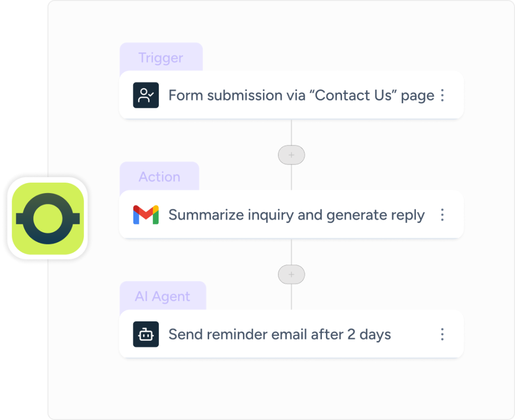Click the dark circle inside the app logo

click(48, 217)
